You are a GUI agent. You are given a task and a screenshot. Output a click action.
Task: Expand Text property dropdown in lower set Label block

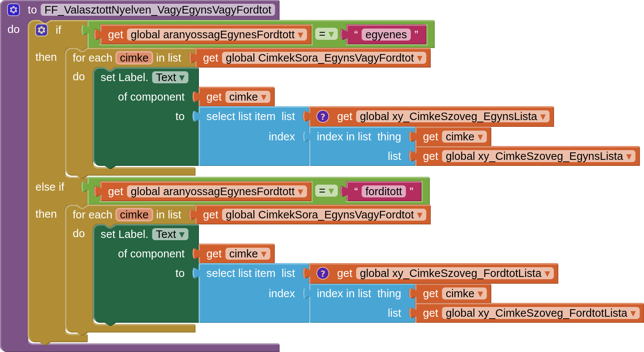(170, 235)
